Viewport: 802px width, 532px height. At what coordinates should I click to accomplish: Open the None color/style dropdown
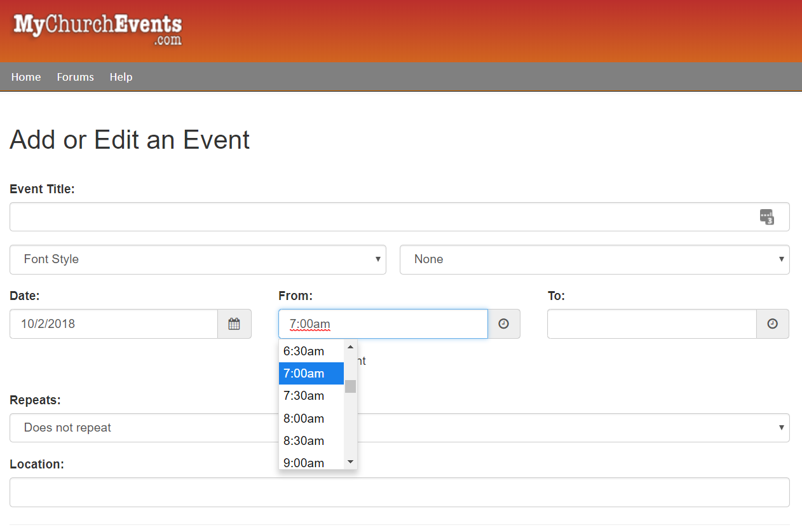(594, 259)
